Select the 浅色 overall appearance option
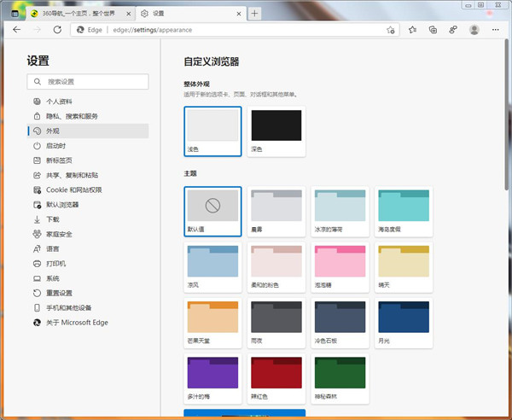This screenshot has height=420, width=512. [212, 130]
